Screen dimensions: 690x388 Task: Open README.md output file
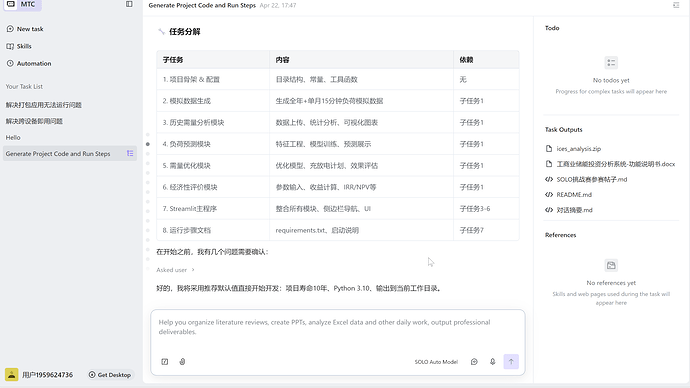pos(574,194)
